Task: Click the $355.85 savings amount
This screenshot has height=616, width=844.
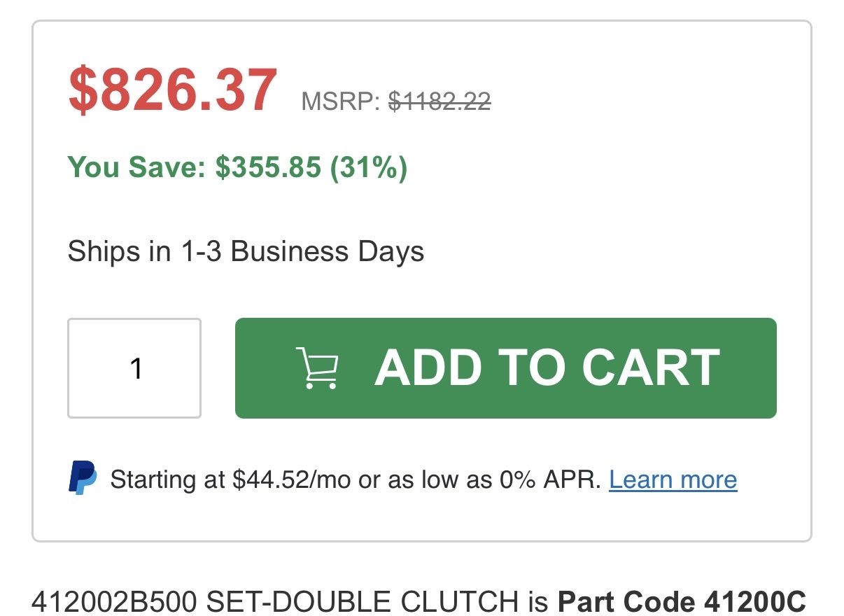Action: [x=268, y=168]
